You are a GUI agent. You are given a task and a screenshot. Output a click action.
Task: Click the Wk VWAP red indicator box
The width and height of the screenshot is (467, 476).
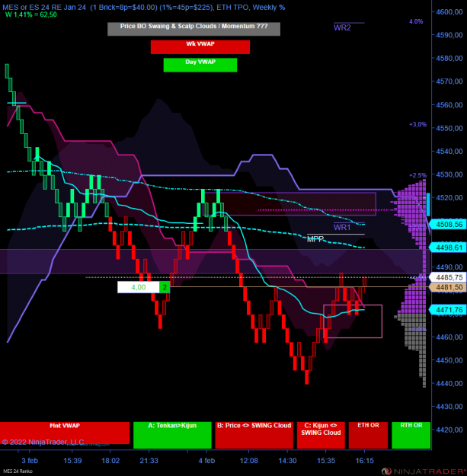(x=200, y=47)
